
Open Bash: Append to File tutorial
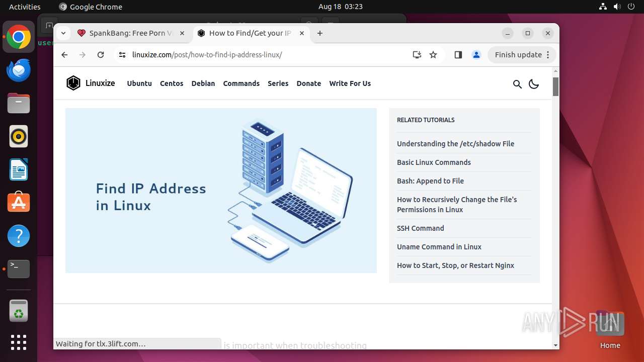coord(430,181)
